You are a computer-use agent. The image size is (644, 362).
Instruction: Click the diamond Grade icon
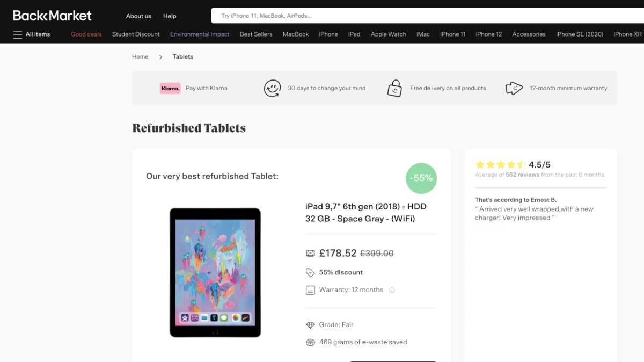coord(310,325)
